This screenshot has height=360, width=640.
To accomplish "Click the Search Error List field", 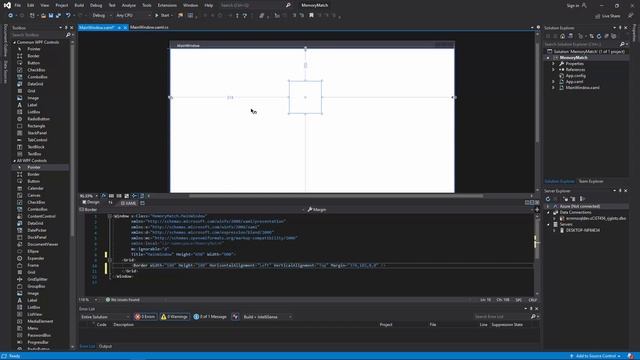I will click(501, 317).
